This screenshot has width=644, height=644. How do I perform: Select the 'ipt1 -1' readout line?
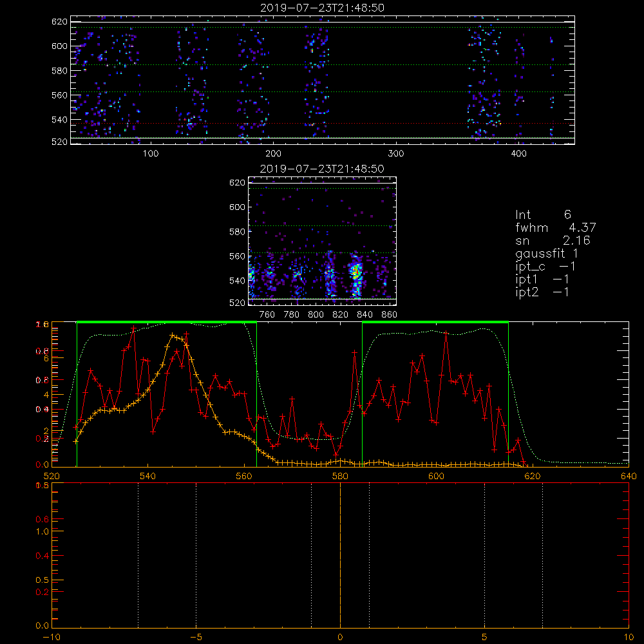[542, 279]
